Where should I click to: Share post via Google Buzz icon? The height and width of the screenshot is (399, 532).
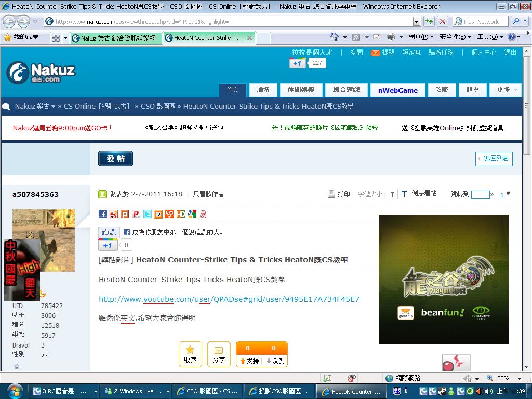192,214
